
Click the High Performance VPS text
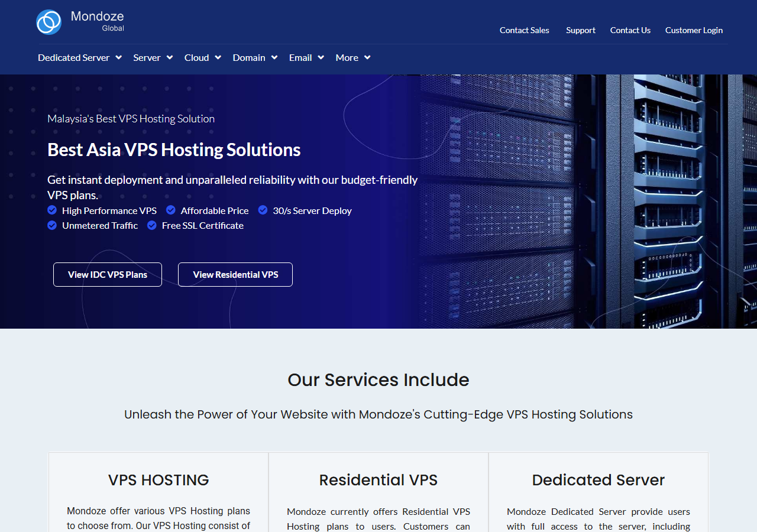[109, 210]
